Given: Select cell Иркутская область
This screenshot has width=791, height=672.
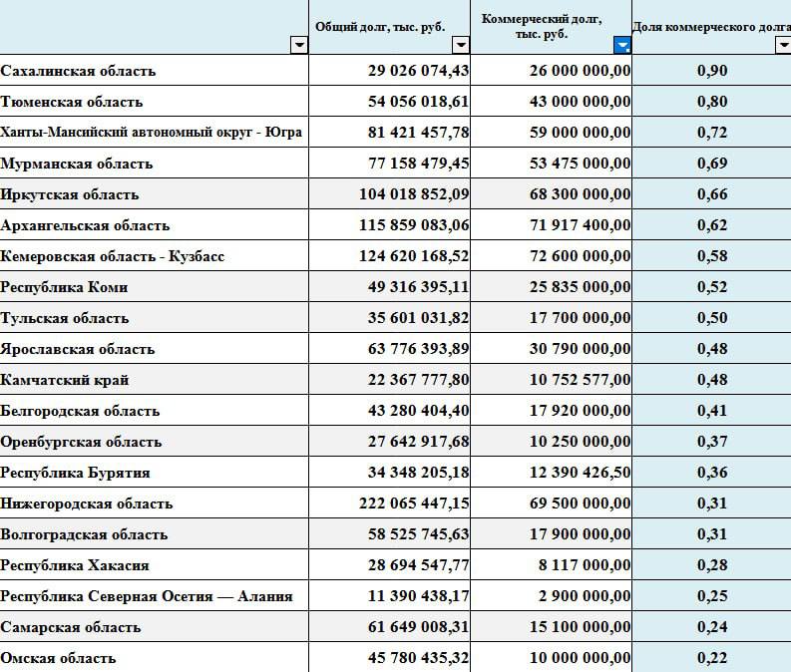Looking at the screenshot, I should [154, 194].
